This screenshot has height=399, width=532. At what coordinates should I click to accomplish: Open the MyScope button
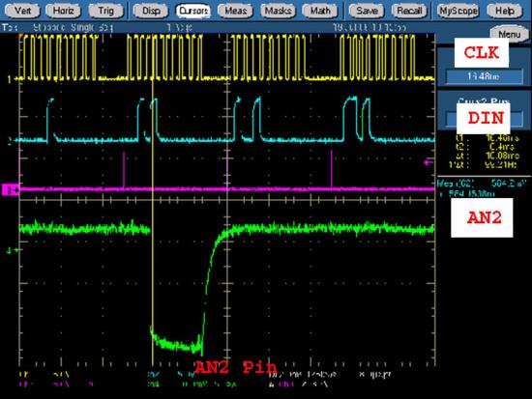[458, 11]
